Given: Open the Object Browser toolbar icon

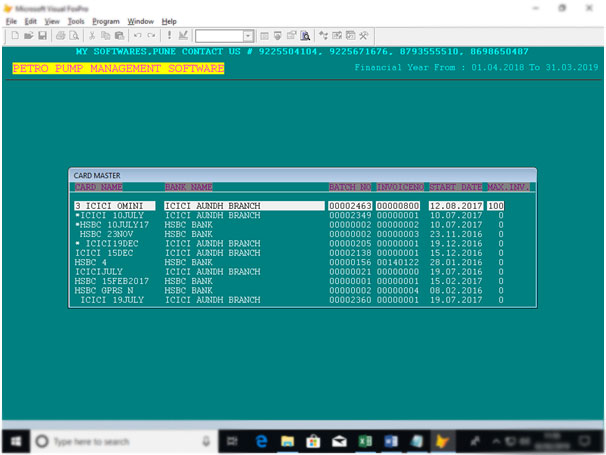Looking at the screenshot, I should click(337, 36).
